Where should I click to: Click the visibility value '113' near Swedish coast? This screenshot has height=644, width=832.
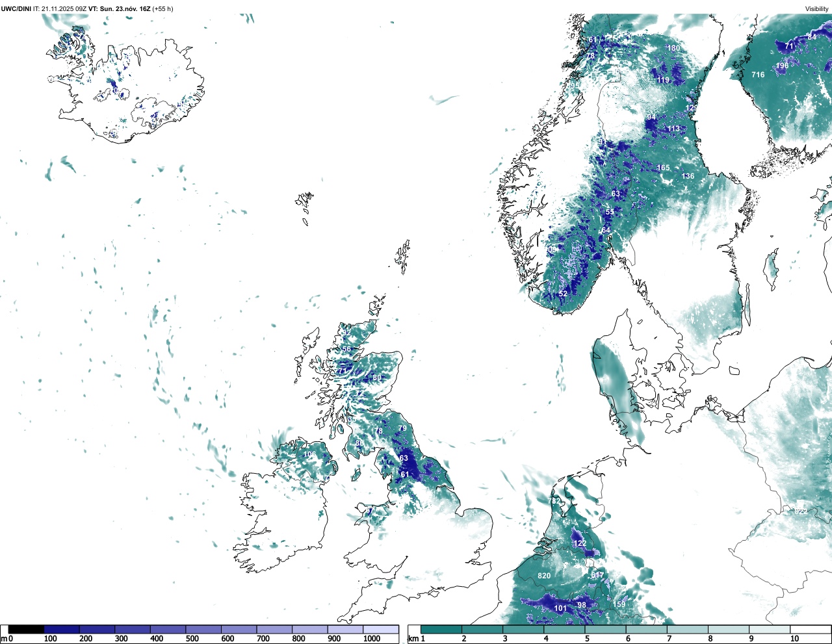click(673, 129)
